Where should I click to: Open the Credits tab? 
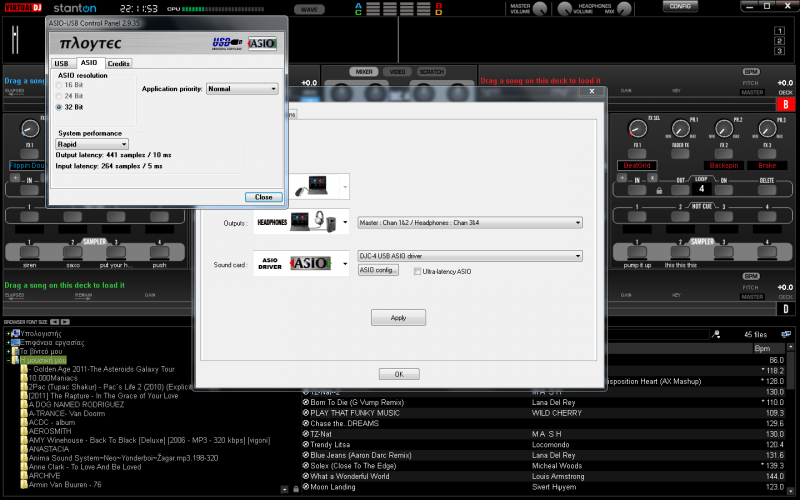point(118,63)
